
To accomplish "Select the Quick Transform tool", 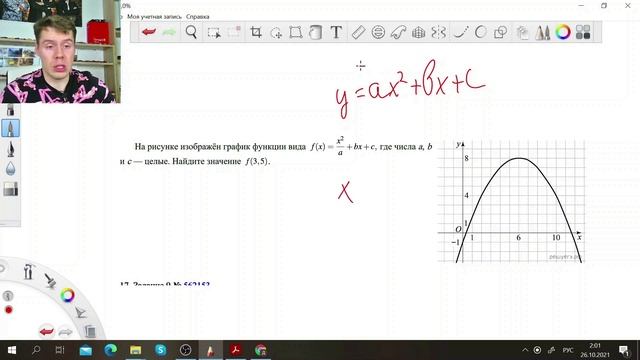I will [276, 32].
